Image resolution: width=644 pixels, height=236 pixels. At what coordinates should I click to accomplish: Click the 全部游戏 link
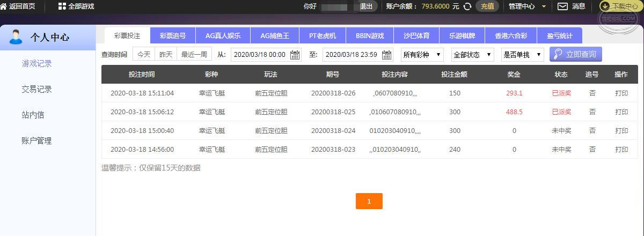[81, 6]
